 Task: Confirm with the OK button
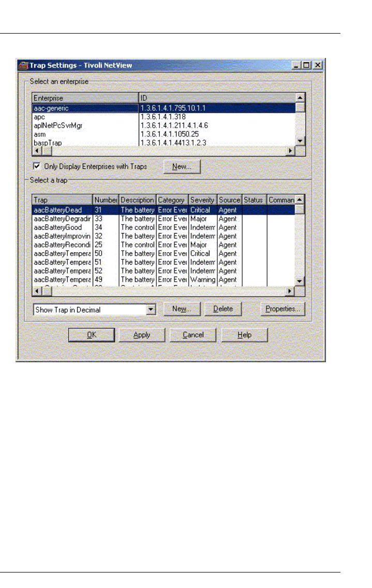(92, 335)
